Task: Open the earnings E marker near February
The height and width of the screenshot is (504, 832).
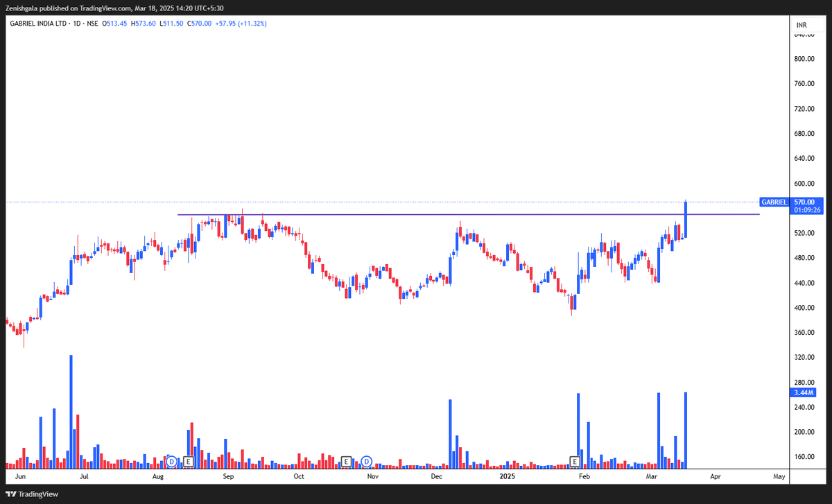Action: click(575, 461)
